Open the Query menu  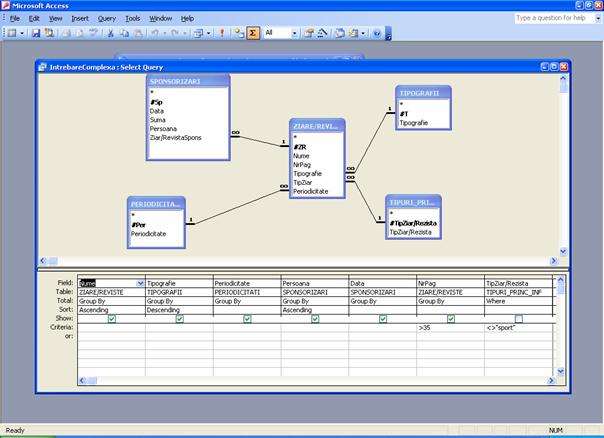[106, 18]
